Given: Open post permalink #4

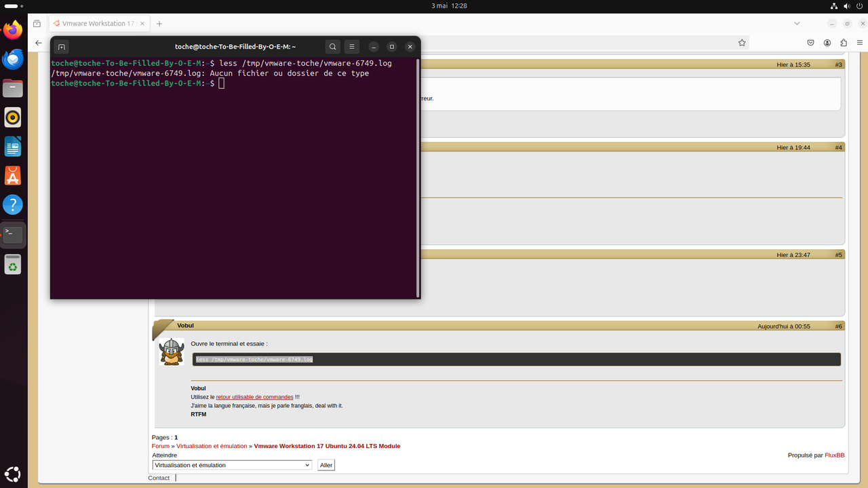Looking at the screenshot, I should pyautogui.click(x=839, y=147).
